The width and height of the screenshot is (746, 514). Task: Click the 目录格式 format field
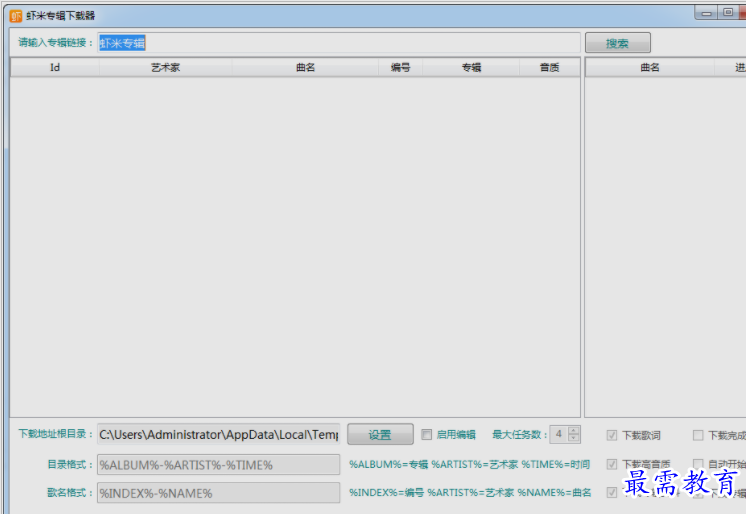click(x=219, y=465)
